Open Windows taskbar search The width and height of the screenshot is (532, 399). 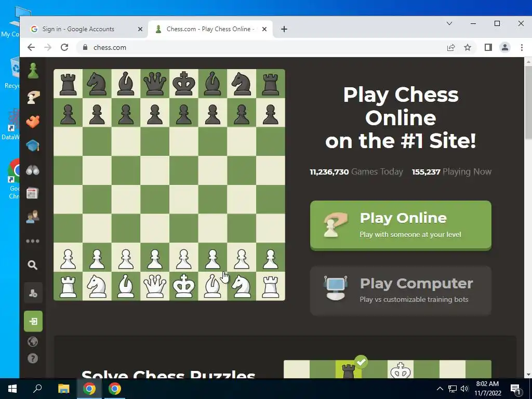click(x=37, y=389)
